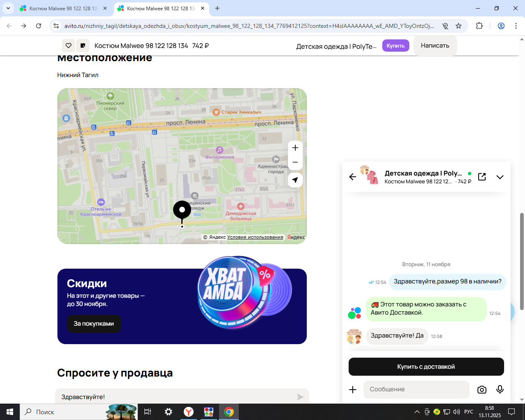This screenshot has height=420, width=525.
Task: Close the active Костюм Malwee tab
Action: (203, 8)
